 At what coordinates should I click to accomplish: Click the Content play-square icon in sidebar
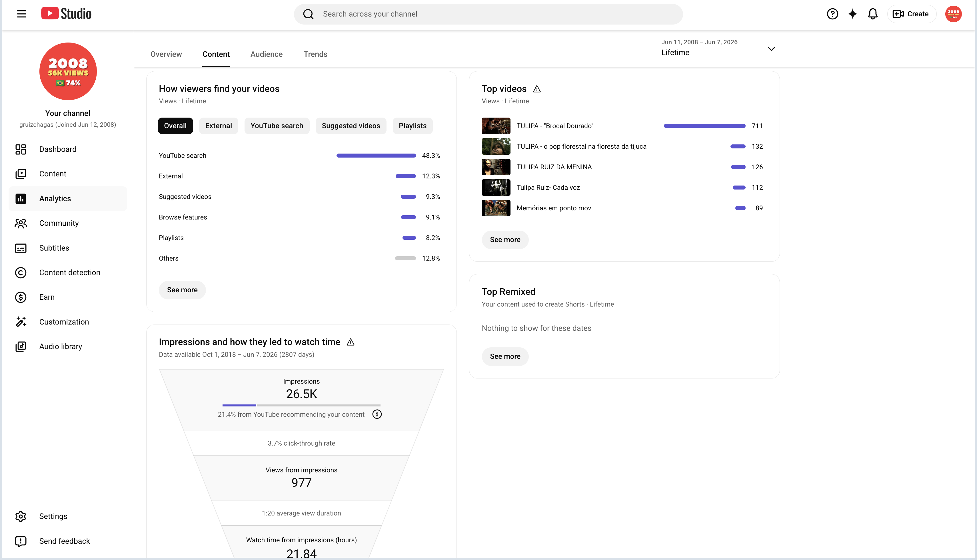[21, 174]
